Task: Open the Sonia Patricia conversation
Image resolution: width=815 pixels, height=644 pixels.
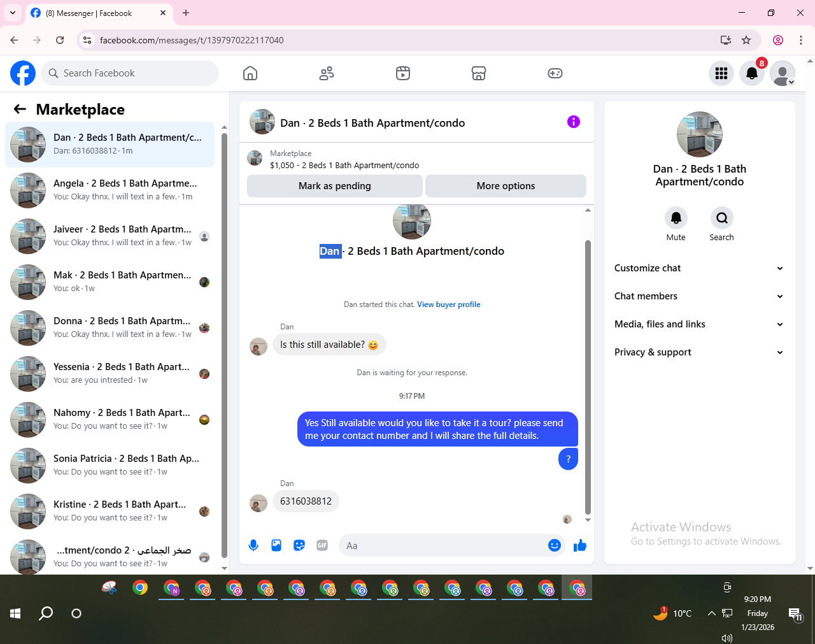Action: pos(110,466)
